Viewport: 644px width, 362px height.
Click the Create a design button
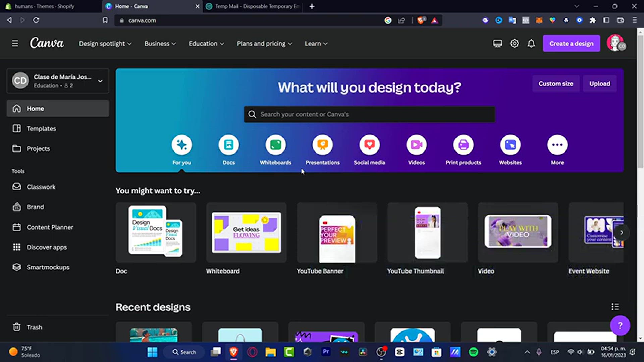[571, 43]
